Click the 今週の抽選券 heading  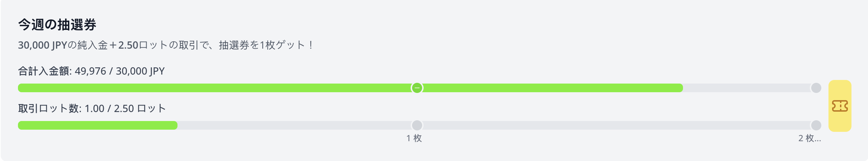(x=57, y=24)
